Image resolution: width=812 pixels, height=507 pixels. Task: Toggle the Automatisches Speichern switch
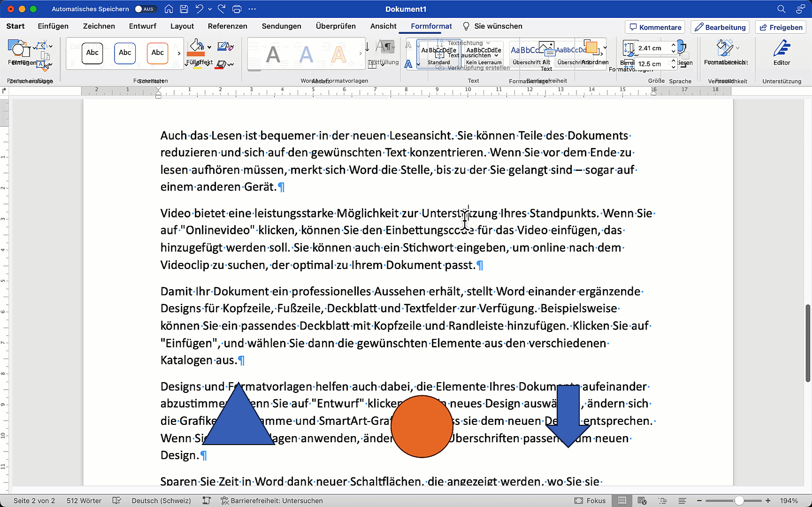[x=145, y=9]
